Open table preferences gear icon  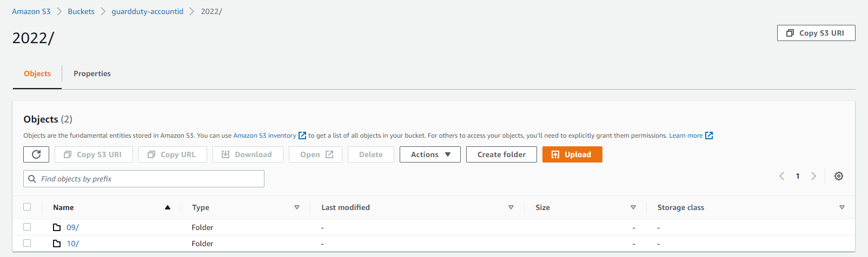(x=838, y=176)
